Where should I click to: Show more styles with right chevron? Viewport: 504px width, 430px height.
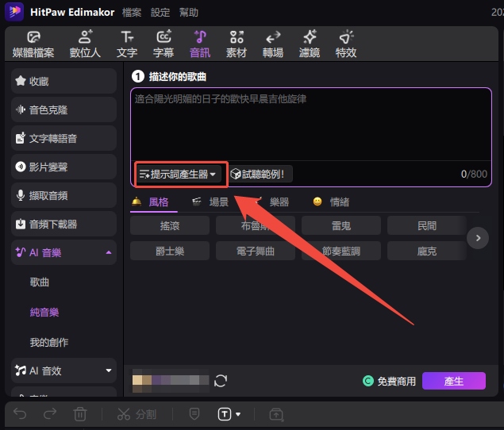point(478,238)
